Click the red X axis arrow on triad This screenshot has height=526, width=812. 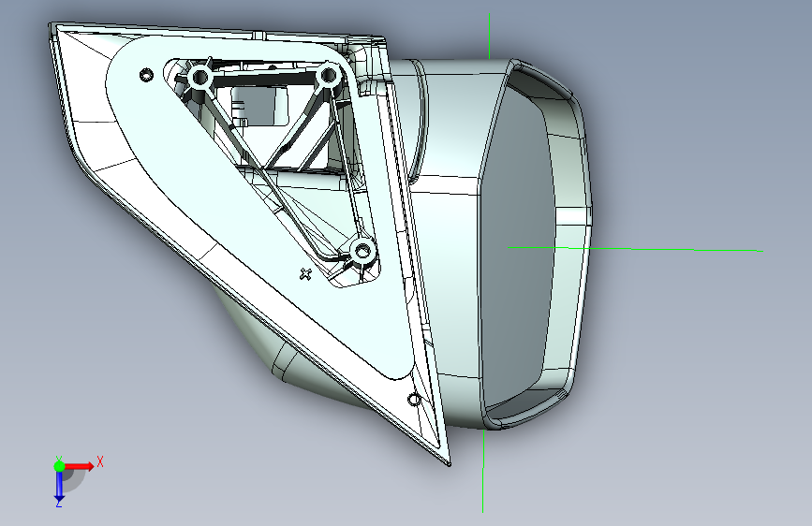(x=80, y=466)
